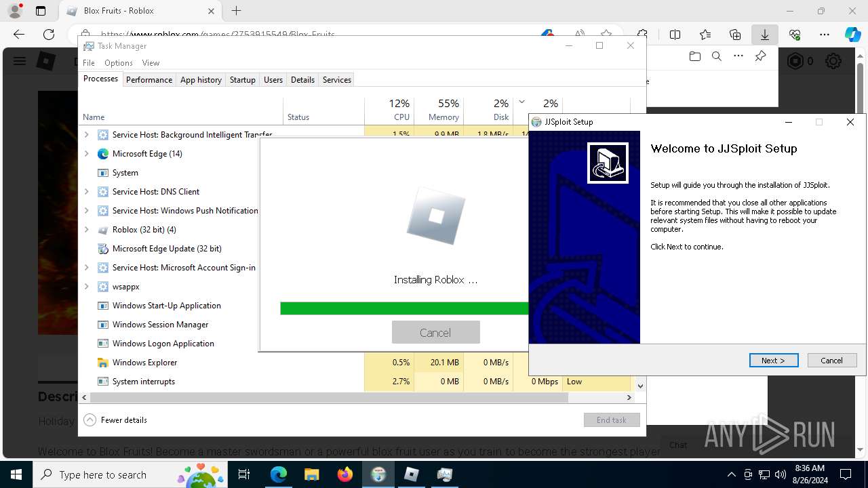Open Edge browser essentials heart icon
The image size is (868, 488).
(795, 35)
